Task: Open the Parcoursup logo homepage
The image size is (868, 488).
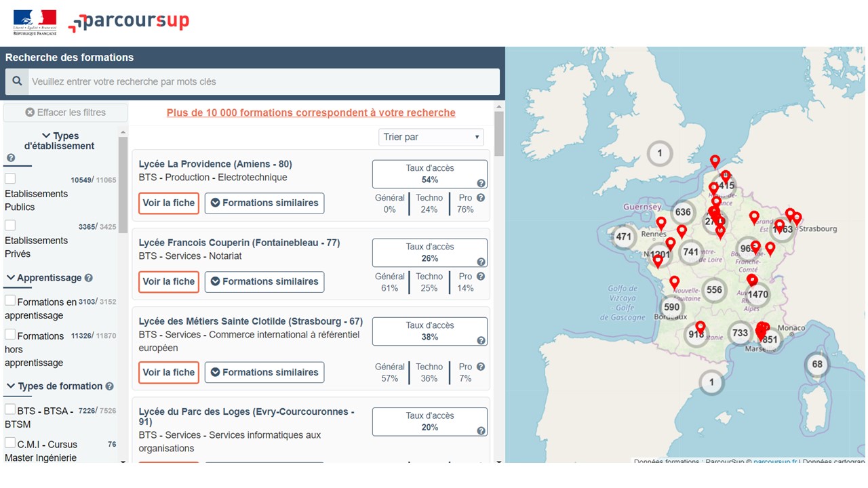Action: [129, 22]
